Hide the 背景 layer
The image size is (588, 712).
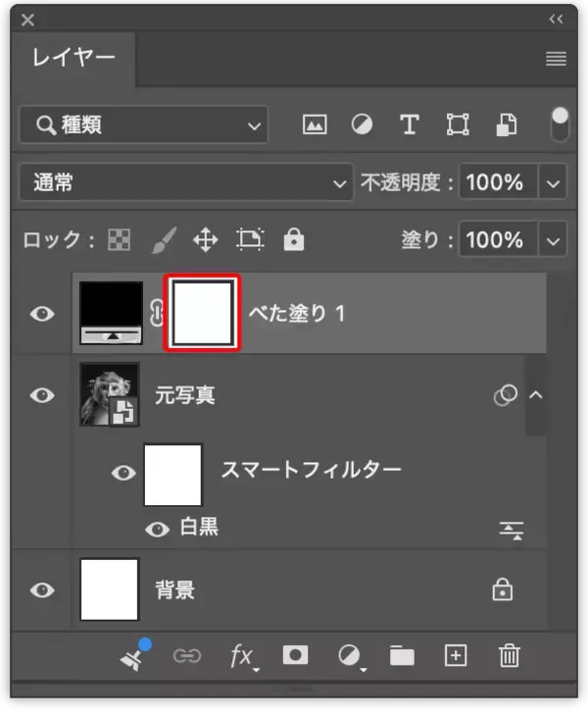[x=42, y=589]
